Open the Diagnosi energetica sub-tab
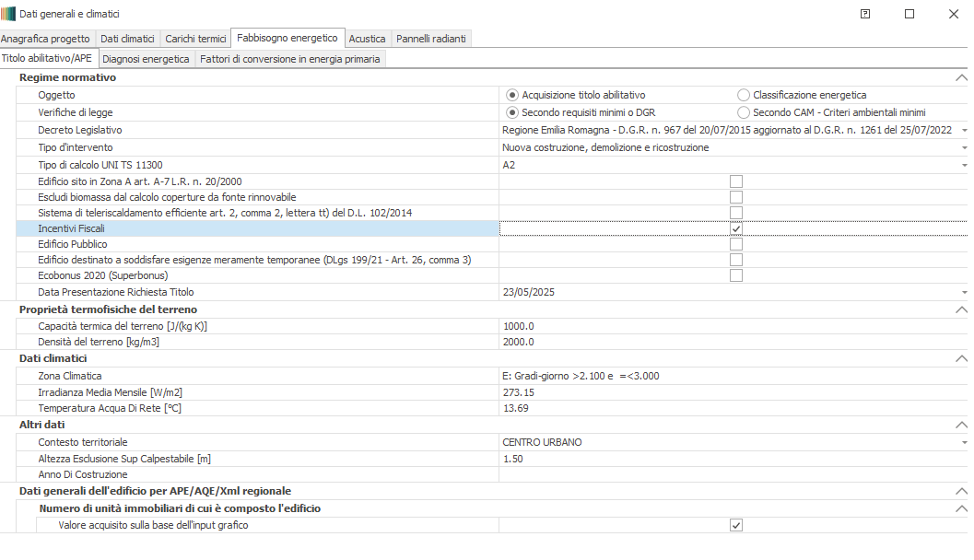Viewport: 974px width, 560px height. point(147,59)
